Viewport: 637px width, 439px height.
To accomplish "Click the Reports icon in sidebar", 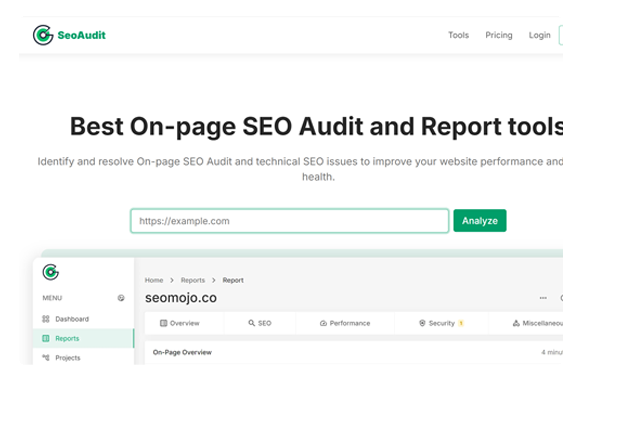I will pos(46,339).
